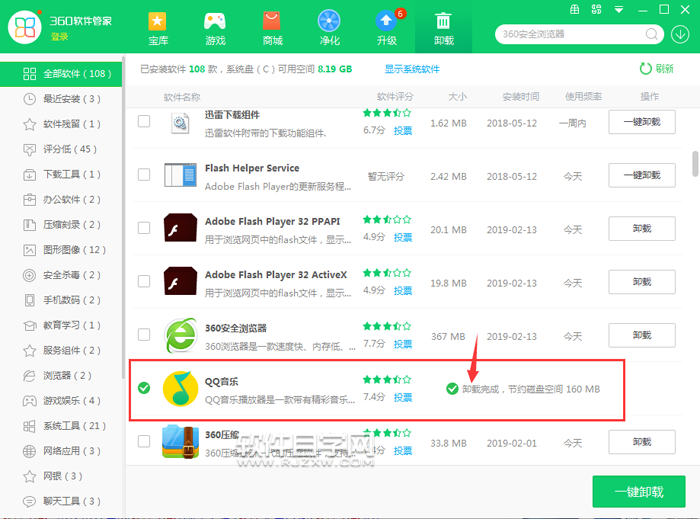Click the QQ音乐 app icon
This screenshot has height=519, width=700.
(180, 388)
